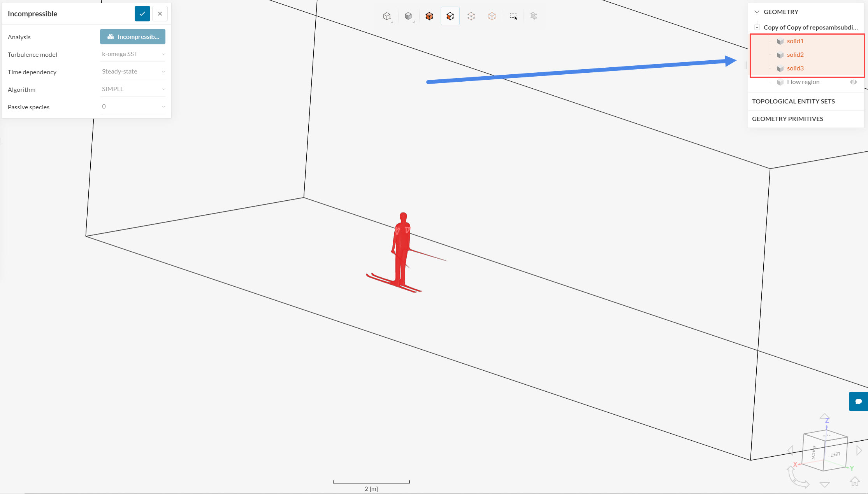Confirm Incompressible settings with checkmark button
868x494 pixels.
click(142, 14)
